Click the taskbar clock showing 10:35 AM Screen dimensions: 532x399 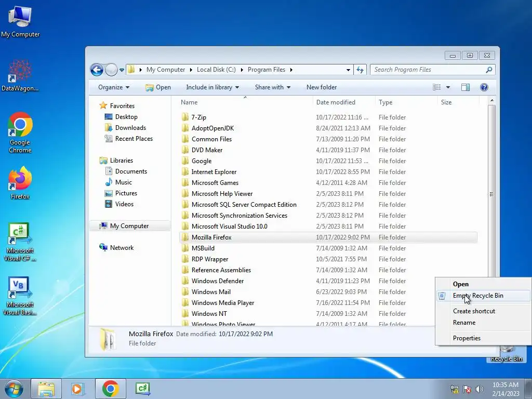(x=506, y=389)
